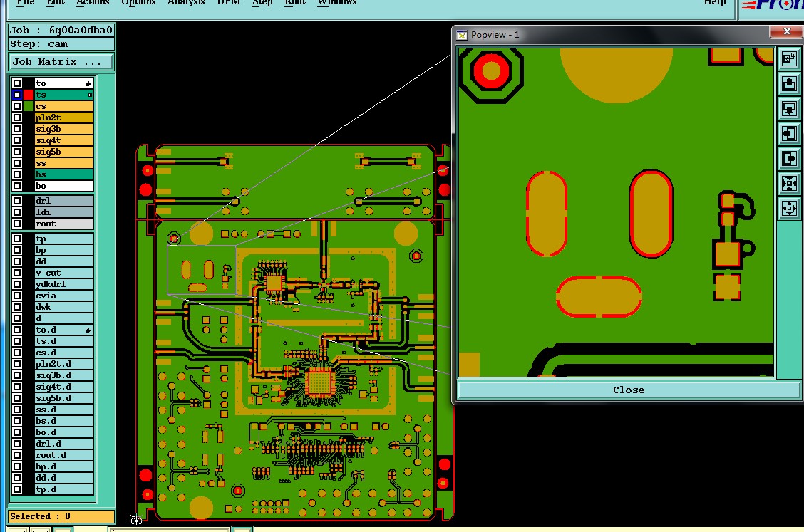Select layer name 'dd.d' in layer list
The height and width of the screenshot is (532, 804).
(x=63, y=478)
